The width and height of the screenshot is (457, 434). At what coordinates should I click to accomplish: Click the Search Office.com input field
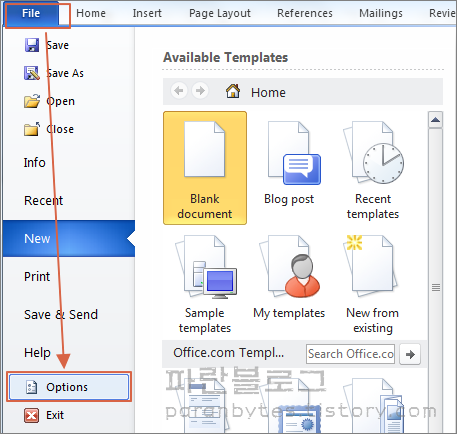tap(351, 354)
